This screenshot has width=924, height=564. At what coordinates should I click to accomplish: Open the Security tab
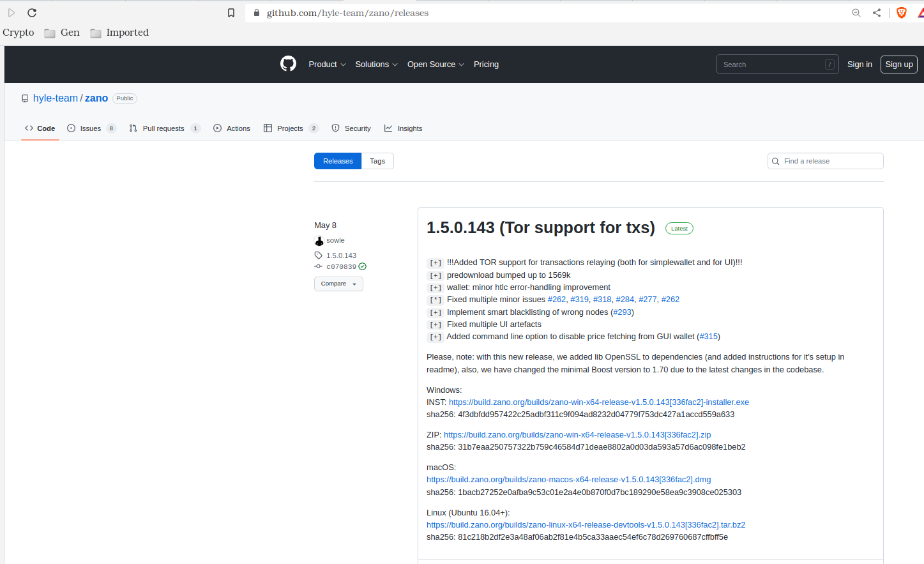pos(351,128)
